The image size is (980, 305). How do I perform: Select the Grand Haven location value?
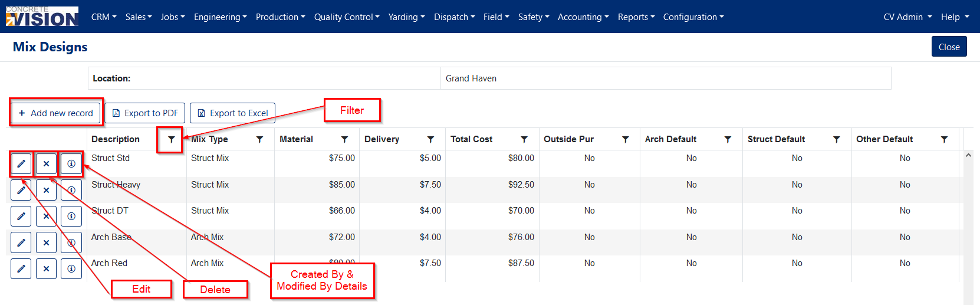(x=471, y=78)
